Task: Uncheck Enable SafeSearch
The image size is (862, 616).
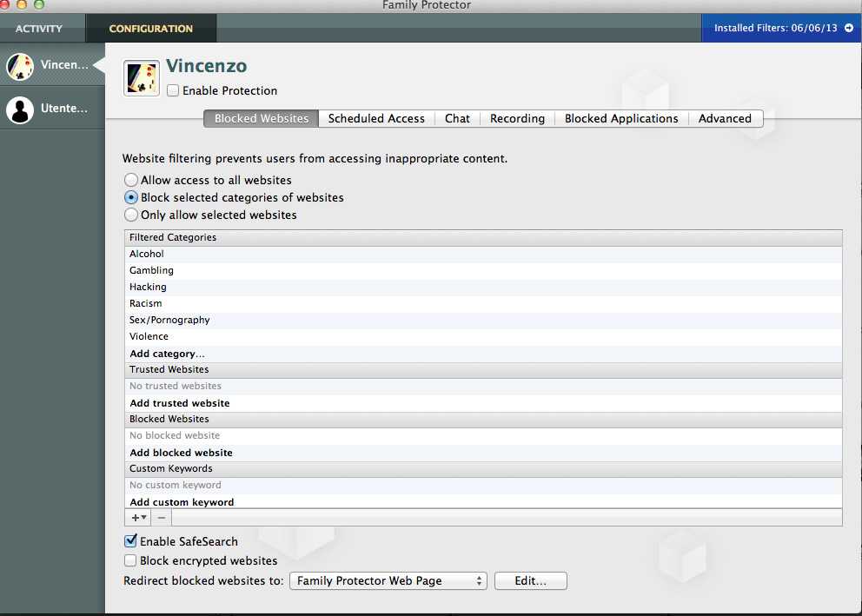Action: point(131,541)
